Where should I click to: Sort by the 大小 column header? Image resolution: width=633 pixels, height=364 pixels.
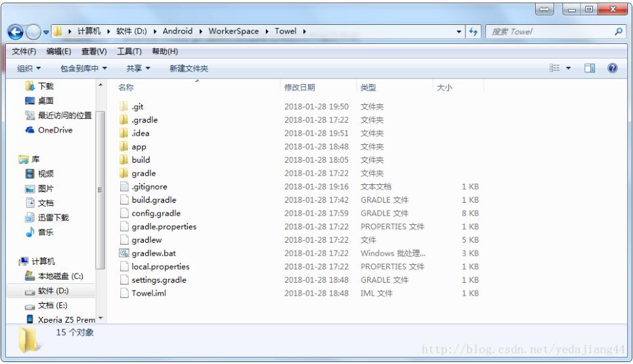click(x=445, y=87)
